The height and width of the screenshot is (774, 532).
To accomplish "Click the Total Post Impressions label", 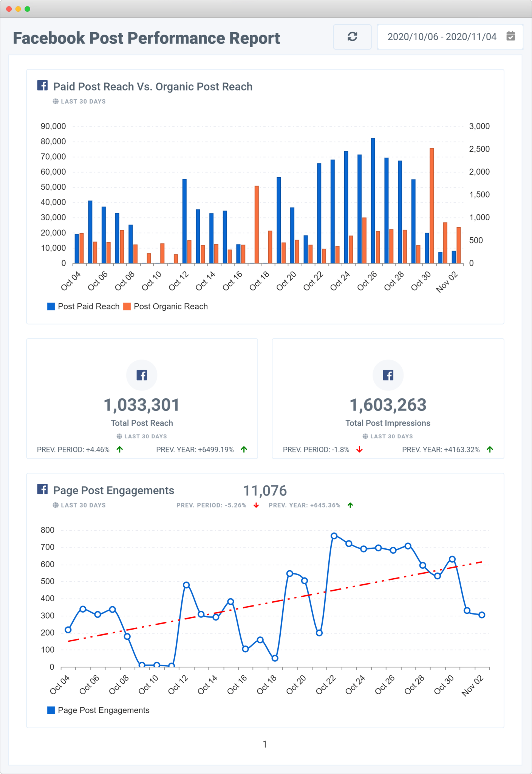I will 388,423.
